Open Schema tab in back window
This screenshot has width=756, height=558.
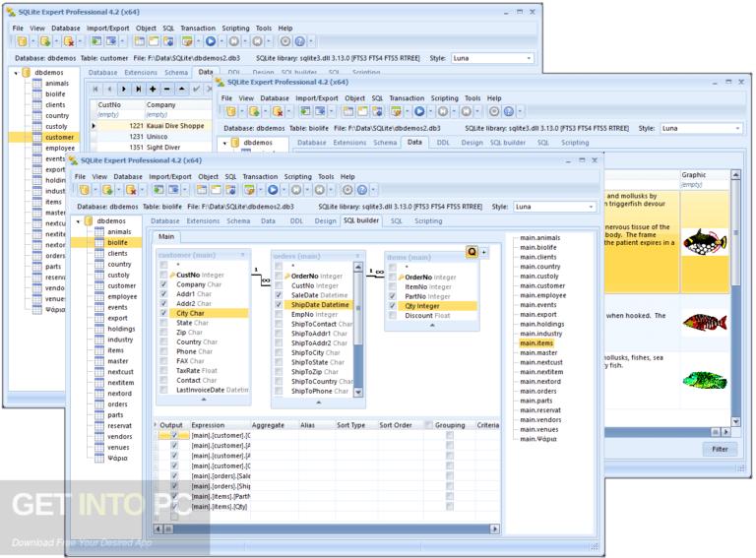click(176, 72)
